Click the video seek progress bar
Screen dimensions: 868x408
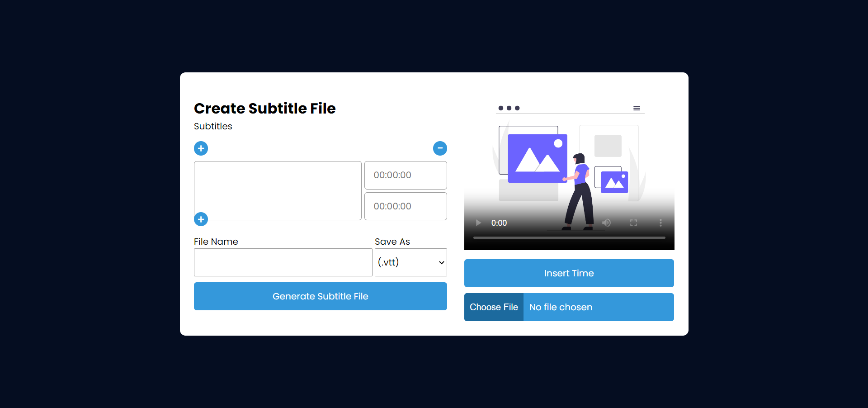(x=569, y=237)
